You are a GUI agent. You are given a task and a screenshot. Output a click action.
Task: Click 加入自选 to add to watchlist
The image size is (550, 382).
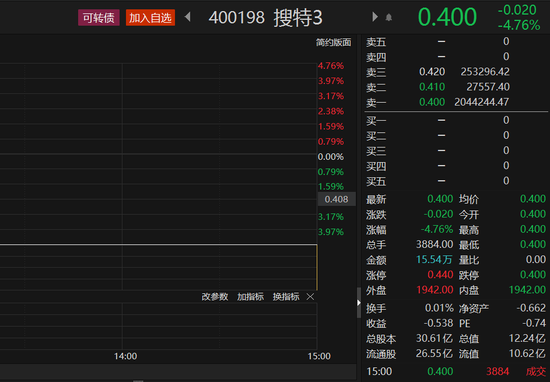click(x=150, y=18)
